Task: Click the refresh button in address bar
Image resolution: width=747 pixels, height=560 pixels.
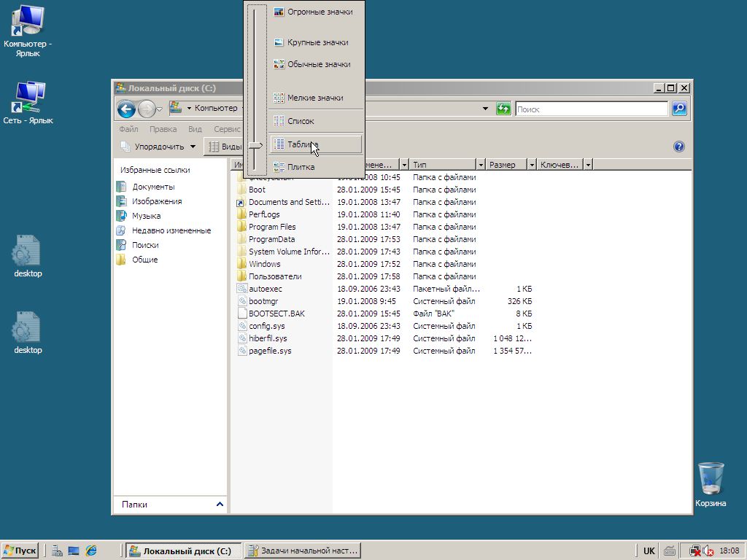Action: [x=503, y=109]
